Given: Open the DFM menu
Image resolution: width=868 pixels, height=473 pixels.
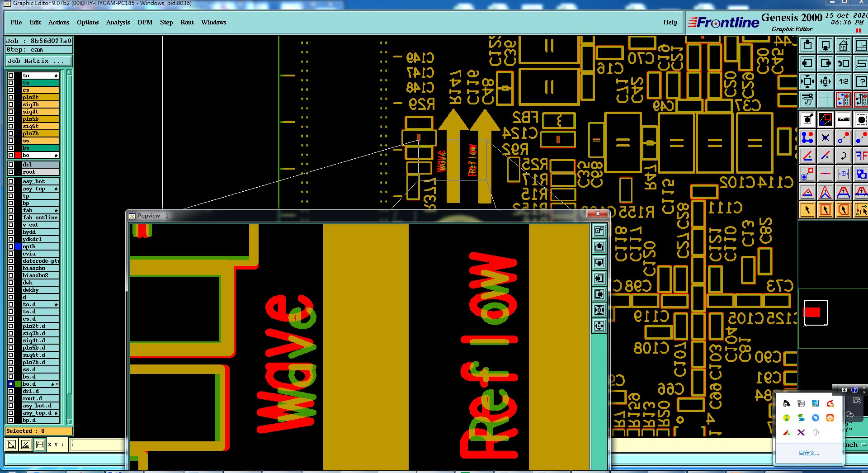Looking at the screenshot, I should click(x=145, y=22).
